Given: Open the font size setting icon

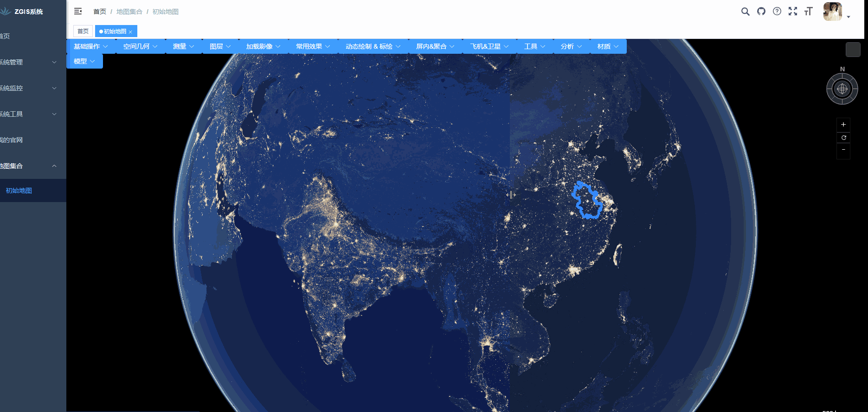Looking at the screenshot, I should [x=809, y=11].
